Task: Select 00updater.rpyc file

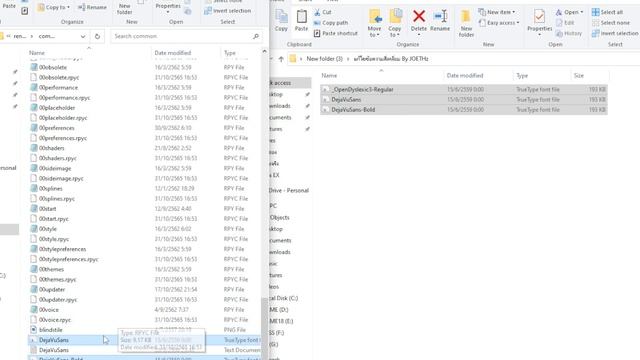Action: 144,300
